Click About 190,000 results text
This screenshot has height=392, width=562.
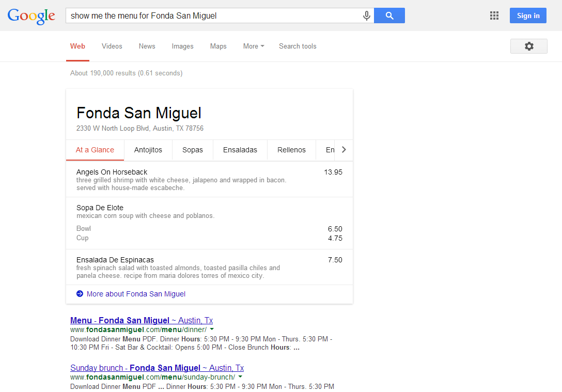coord(126,73)
